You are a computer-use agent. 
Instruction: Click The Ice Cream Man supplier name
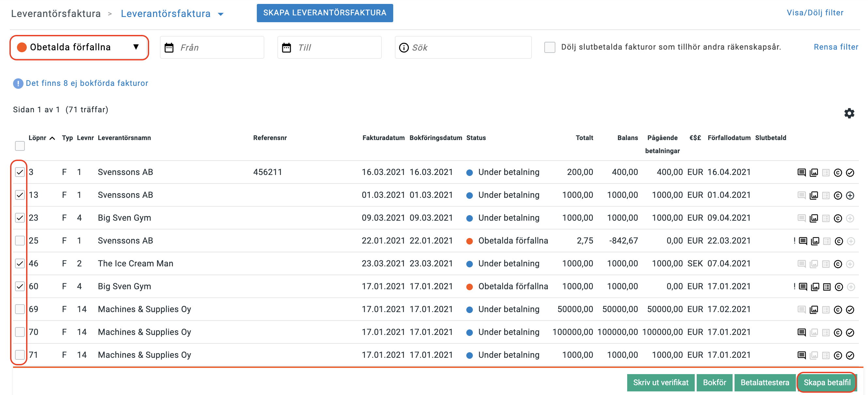(135, 263)
